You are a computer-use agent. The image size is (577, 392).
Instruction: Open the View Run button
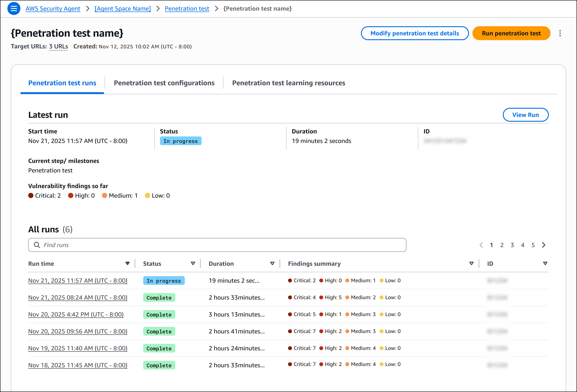(x=525, y=115)
